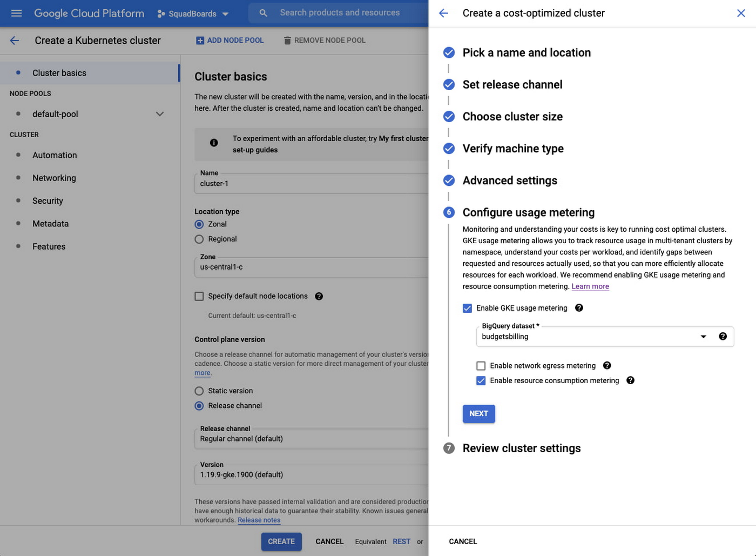
Task: Open Advanced settings step
Action: 510,180
